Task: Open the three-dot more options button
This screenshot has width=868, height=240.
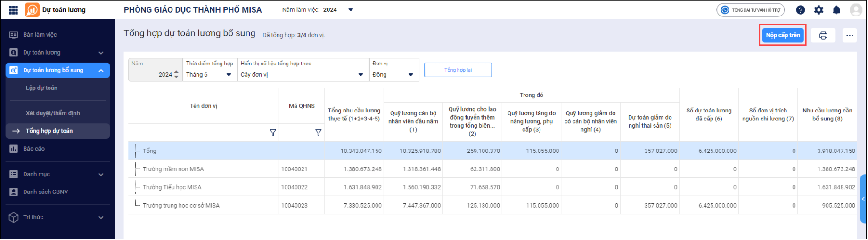Action: [850, 35]
